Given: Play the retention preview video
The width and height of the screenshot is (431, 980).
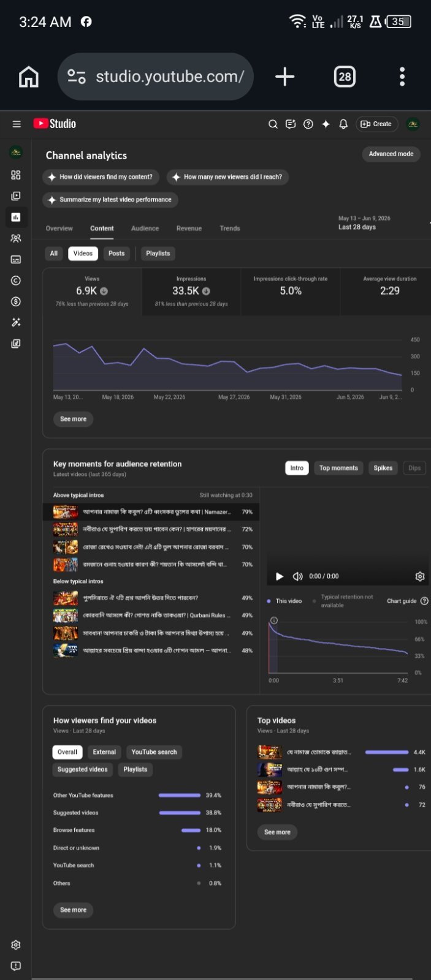Looking at the screenshot, I should 280,576.
